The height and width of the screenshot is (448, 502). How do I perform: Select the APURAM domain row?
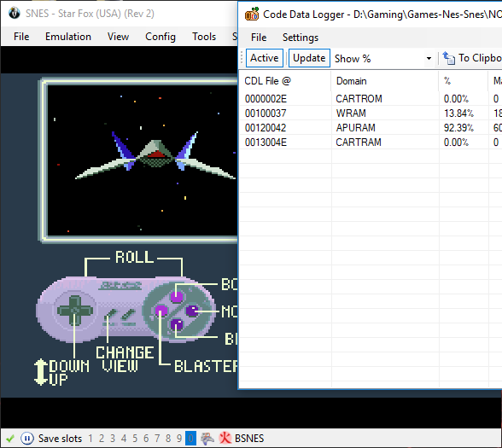[x=371, y=128]
